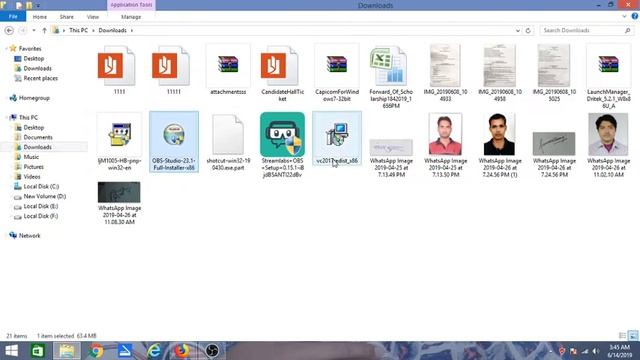Switch to large icons view layout
Screen dimensions: 640x360
633,336
